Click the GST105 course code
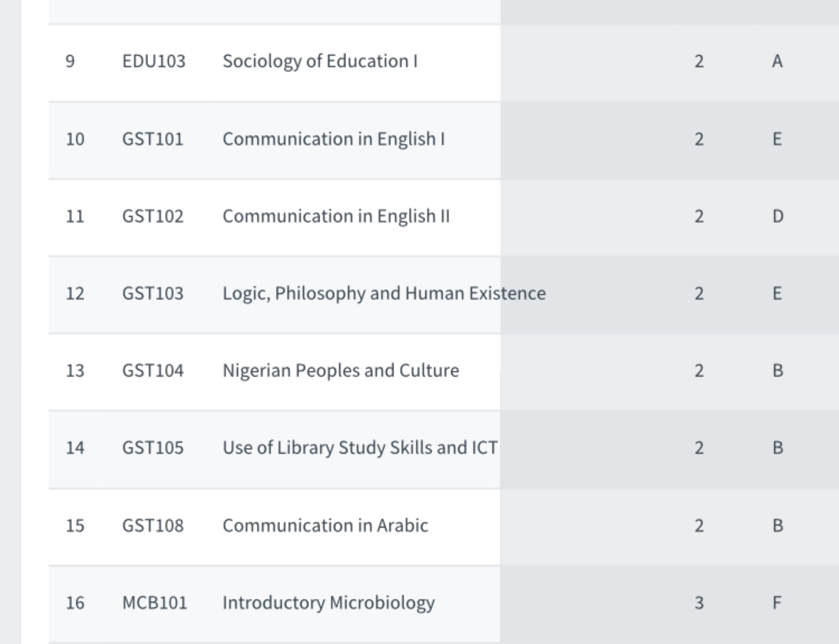The image size is (839, 644). click(153, 448)
